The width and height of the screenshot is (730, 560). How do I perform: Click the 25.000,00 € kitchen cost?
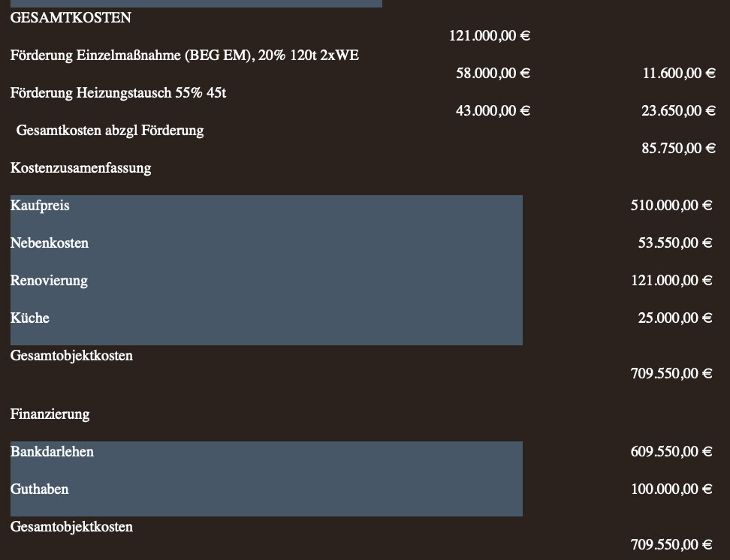coord(675,318)
